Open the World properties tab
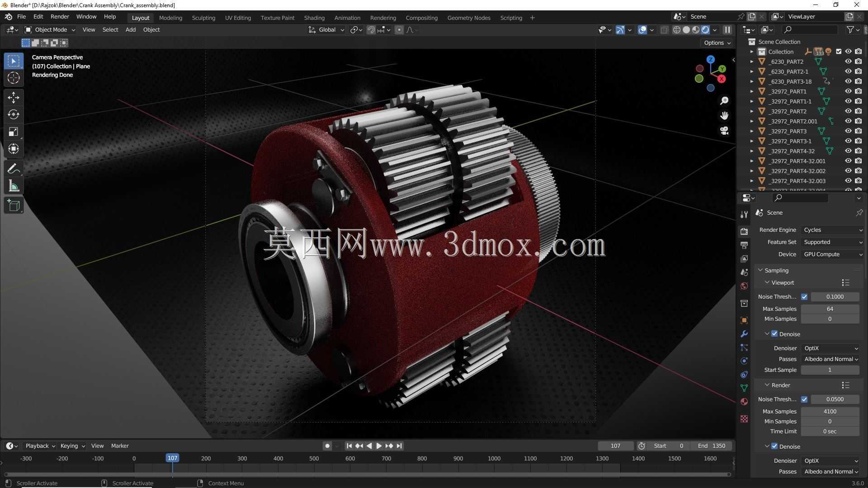The height and width of the screenshot is (488, 868). coord(744,286)
